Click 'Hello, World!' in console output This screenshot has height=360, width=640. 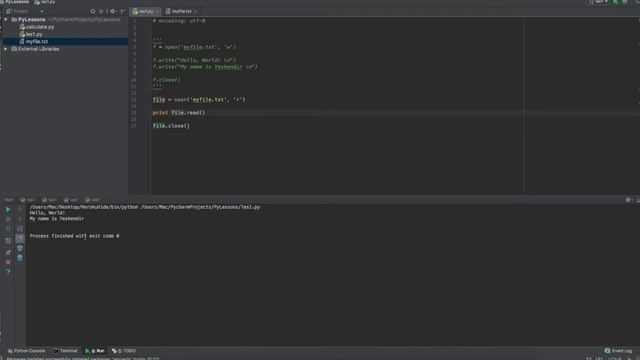coord(47,213)
